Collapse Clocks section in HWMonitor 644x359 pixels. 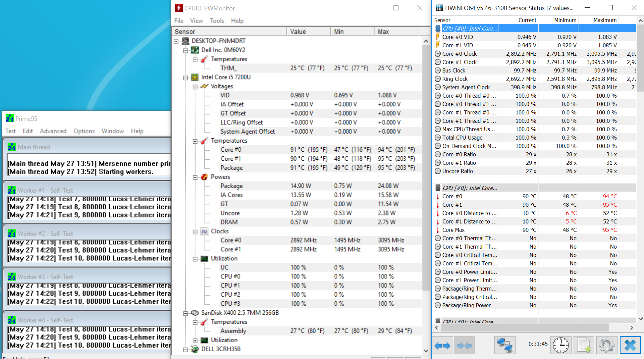pos(195,232)
